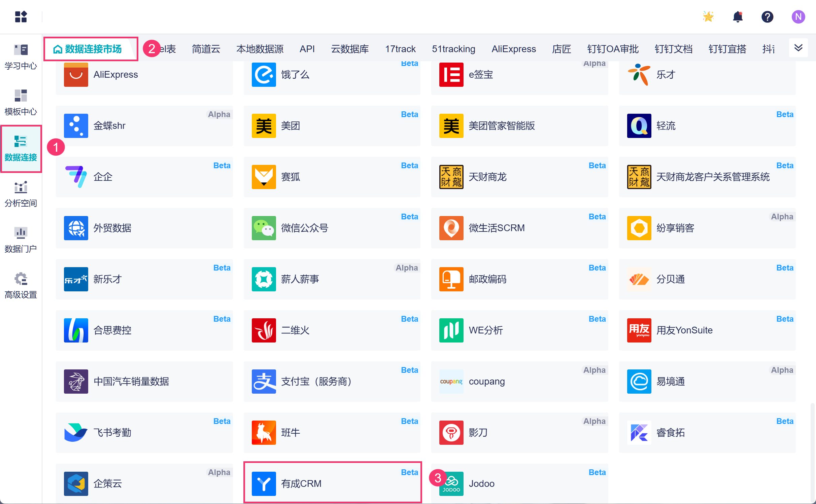Switch to the 店匠 tab
This screenshot has width=816, height=504.
(x=562, y=49)
